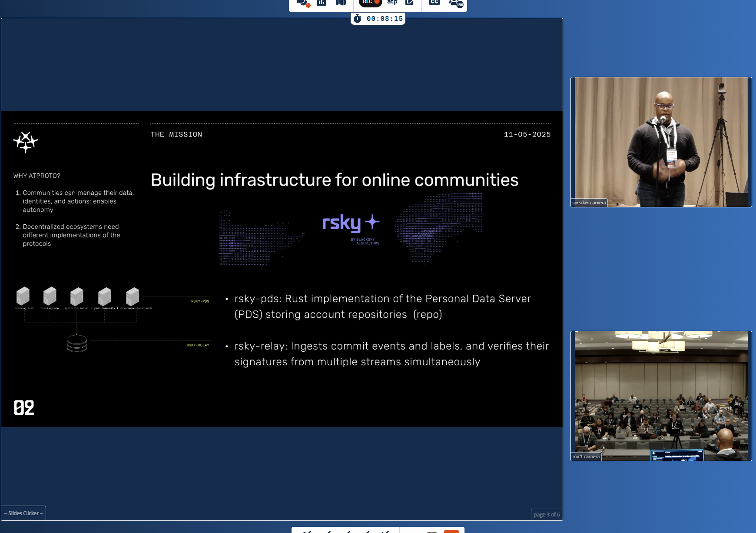The width and height of the screenshot is (756, 533).
Task: Click the white star logo on the slide
Action: (x=26, y=142)
